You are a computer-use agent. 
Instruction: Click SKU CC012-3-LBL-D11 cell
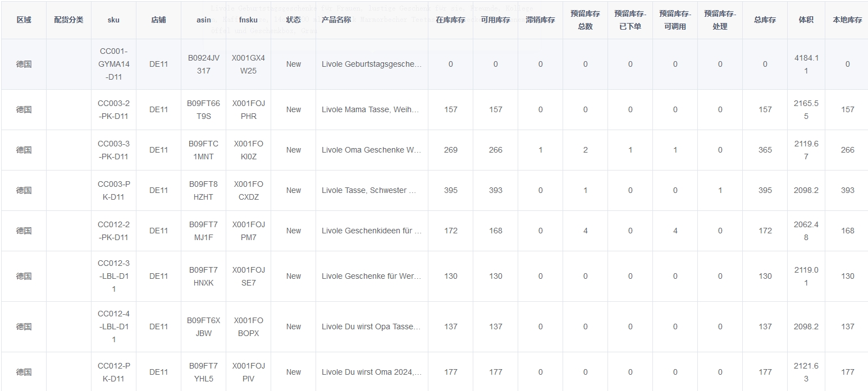coord(113,276)
